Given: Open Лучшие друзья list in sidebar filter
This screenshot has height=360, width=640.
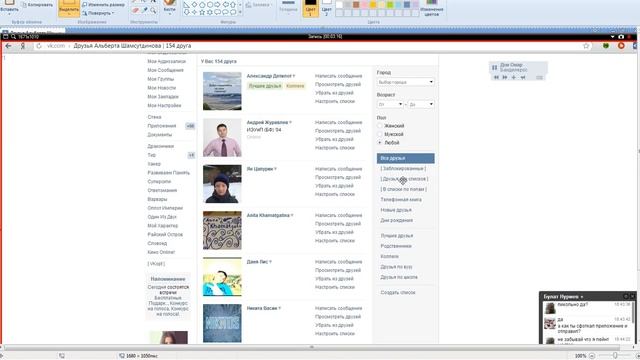Looking at the screenshot, I should click(x=397, y=236).
